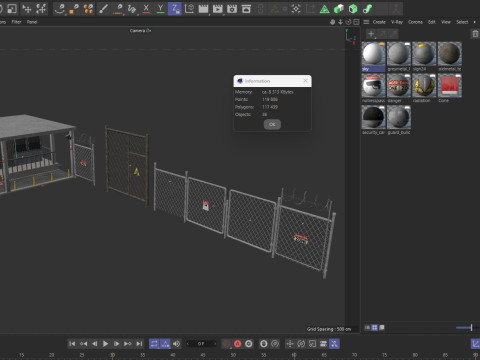Screen dimensions: 480x360
Task: Click the viewport orbit rotate icon
Action: tap(348, 22)
